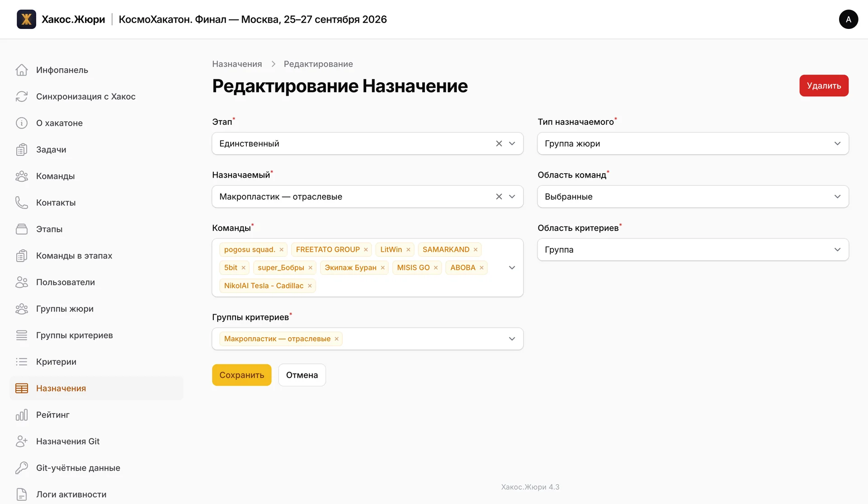Expand the Команды multi-select arrow
The height and width of the screenshot is (504, 868).
click(512, 268)
